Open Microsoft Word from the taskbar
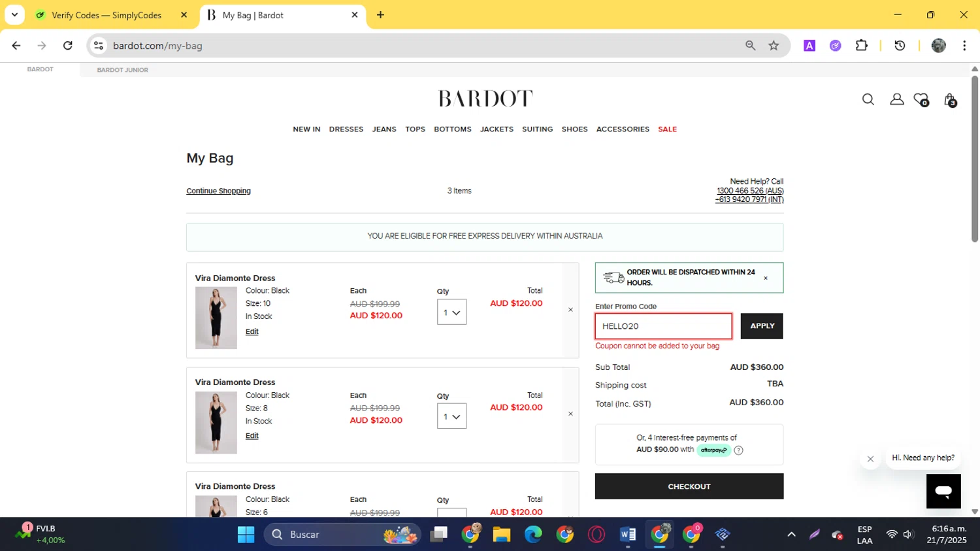The image size is (980, 551). coord(628,535)
